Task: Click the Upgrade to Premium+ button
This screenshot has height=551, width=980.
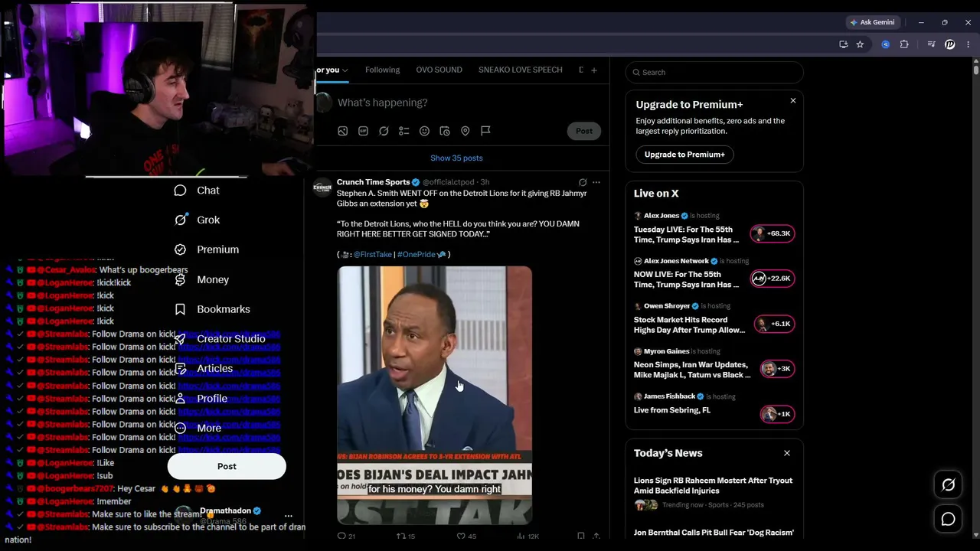Action: pos(684,155)
